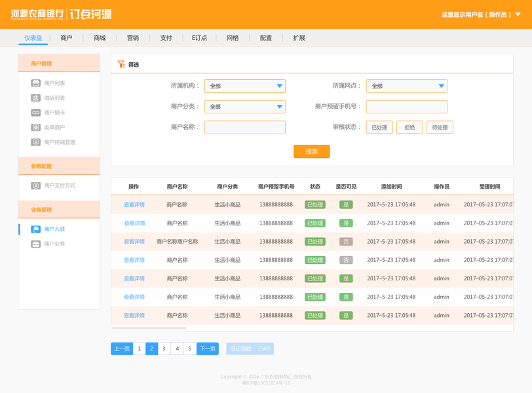Image resolution: width=532 pixels, height=393 pixels.
Task: Toggle the 拒绝 audit status filter
Action: point(409,128)
